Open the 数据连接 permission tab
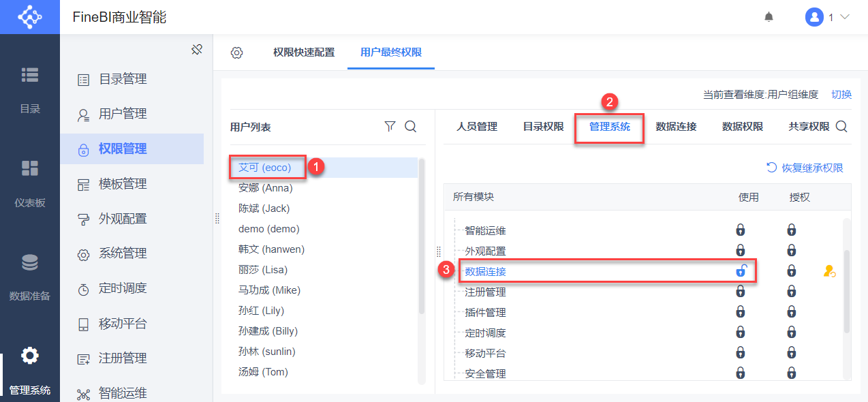 coord(676,127)
